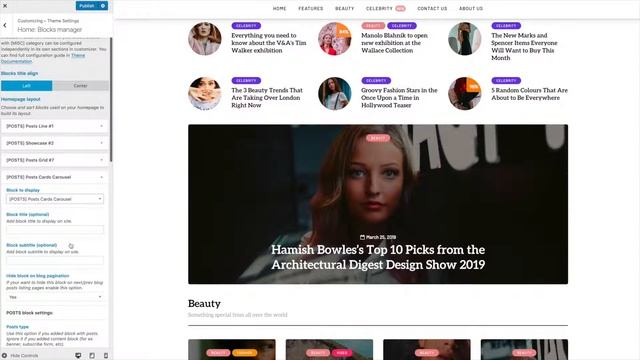This screenshot has width=640, height=360.
Task: Open publish settings gear icon
Action: pyautogui.click(x=103, y=6)
